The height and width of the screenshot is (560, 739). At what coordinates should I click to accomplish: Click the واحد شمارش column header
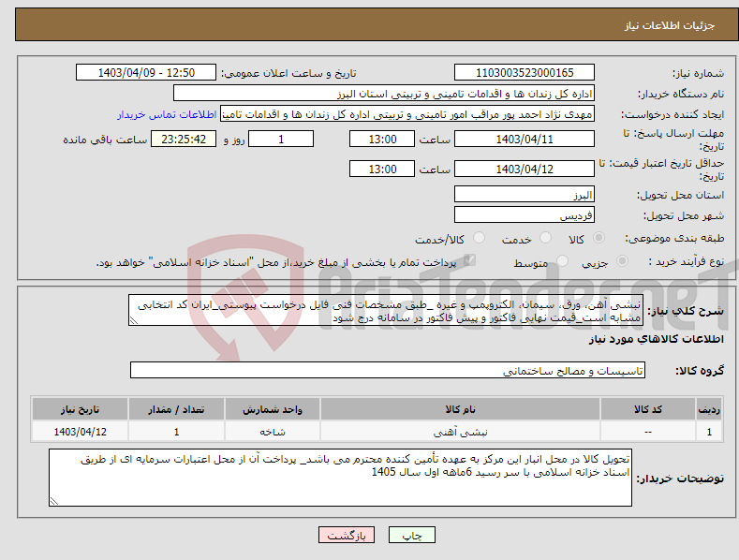coord(273,409)
